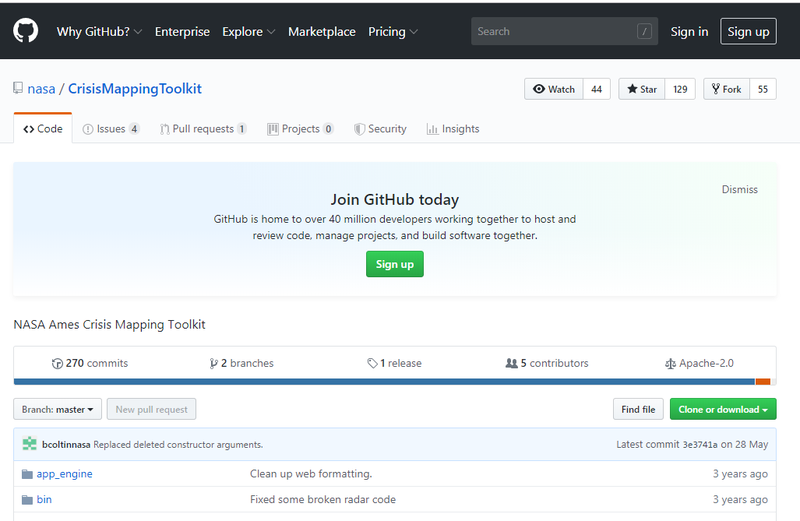Watch the CrisisMappingToolkit repository
This screenshot has height=521, width=800.
click(554, 89)
